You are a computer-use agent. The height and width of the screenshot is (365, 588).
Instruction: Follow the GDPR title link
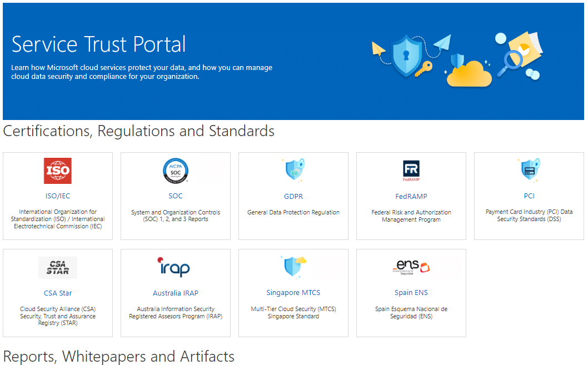point(293,196)
